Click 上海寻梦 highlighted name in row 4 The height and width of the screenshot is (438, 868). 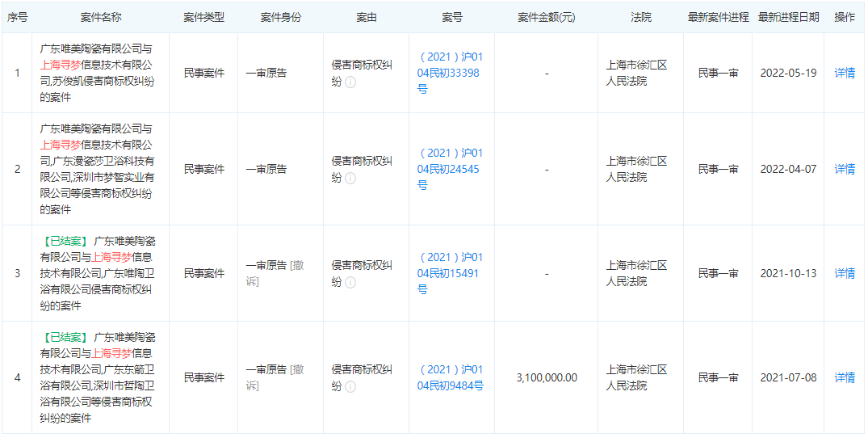(111, 353)
